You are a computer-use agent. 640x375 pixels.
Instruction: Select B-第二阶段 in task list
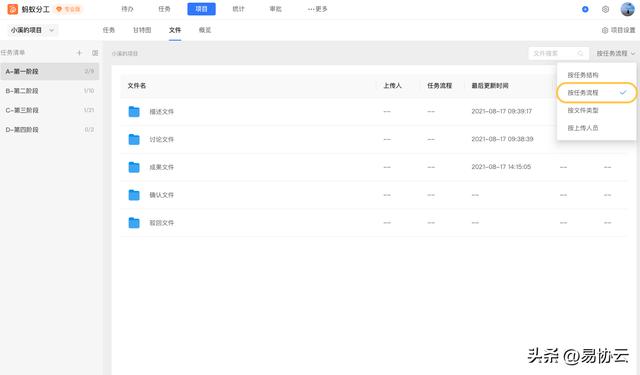coord(49,91)
